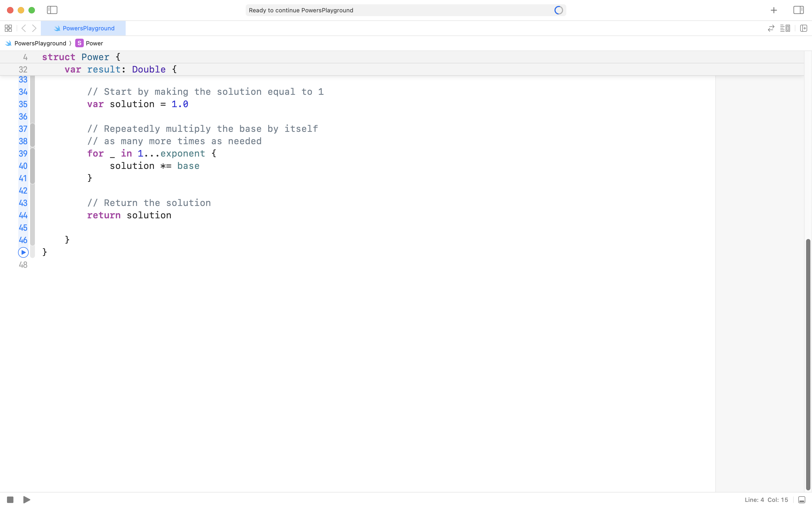Click the activity status bar

406,10
